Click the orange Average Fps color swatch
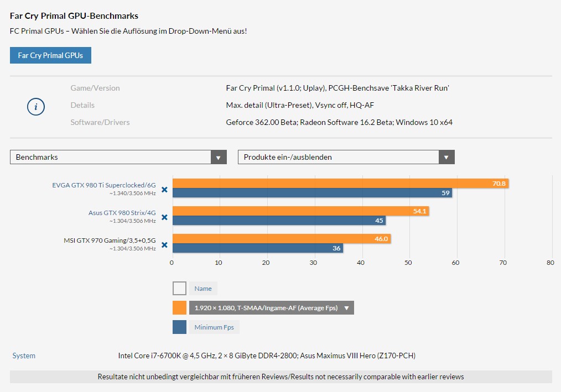Viewport: 561px width, 392px height. tap(179, 307)
